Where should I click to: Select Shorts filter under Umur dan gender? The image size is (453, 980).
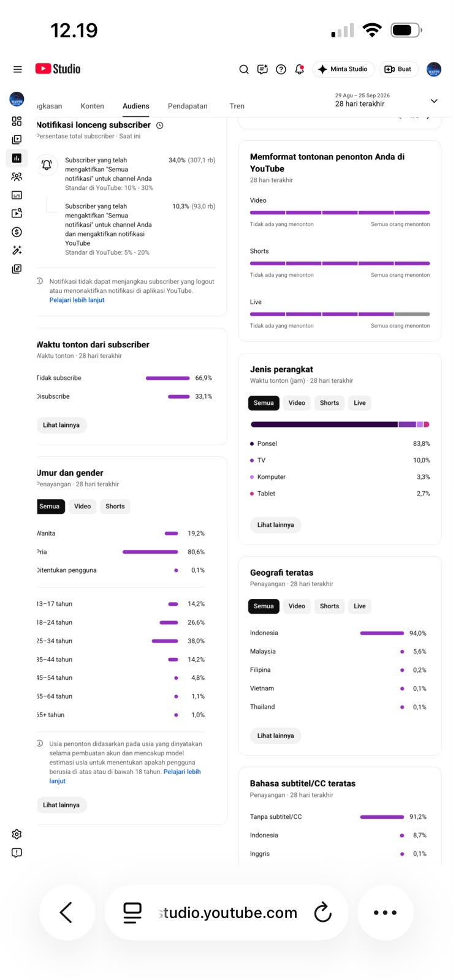(115, 507)
